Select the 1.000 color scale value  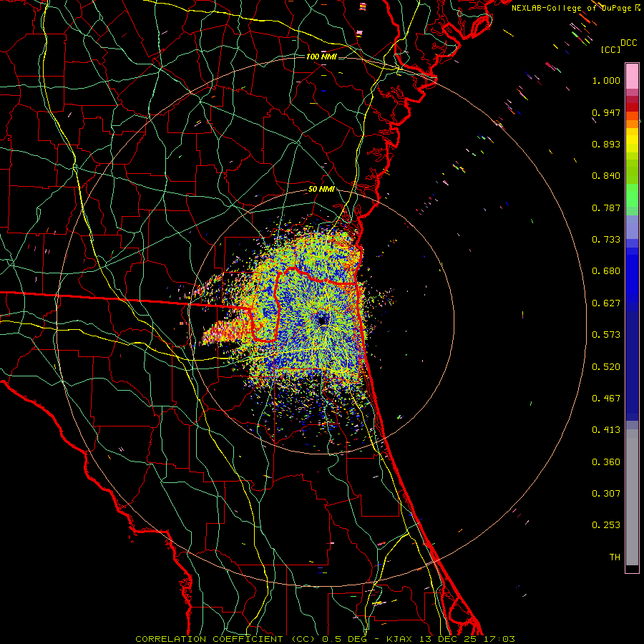click(x=606, y=80)
